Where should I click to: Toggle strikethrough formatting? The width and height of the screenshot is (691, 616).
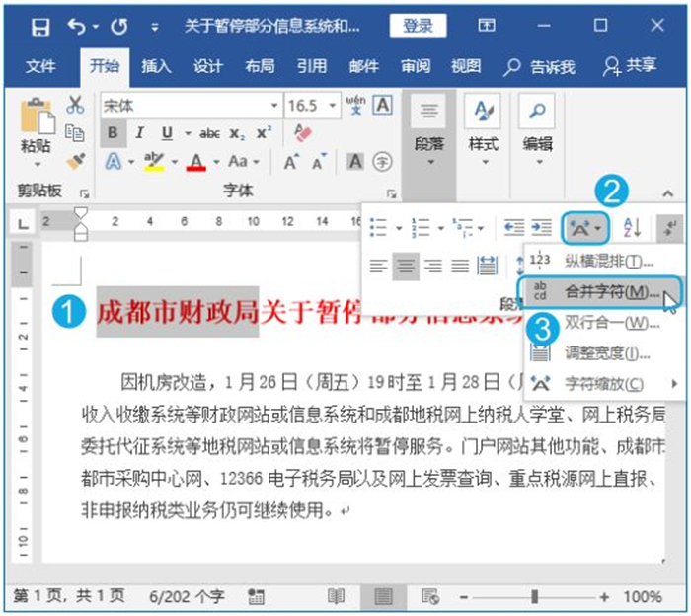point(209,133)
